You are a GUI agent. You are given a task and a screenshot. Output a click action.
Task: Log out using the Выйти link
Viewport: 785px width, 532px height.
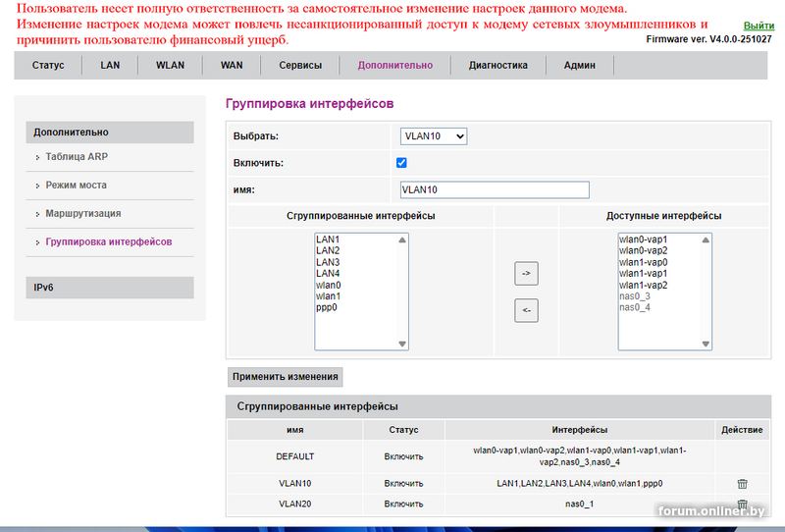(x=759, y=26)
